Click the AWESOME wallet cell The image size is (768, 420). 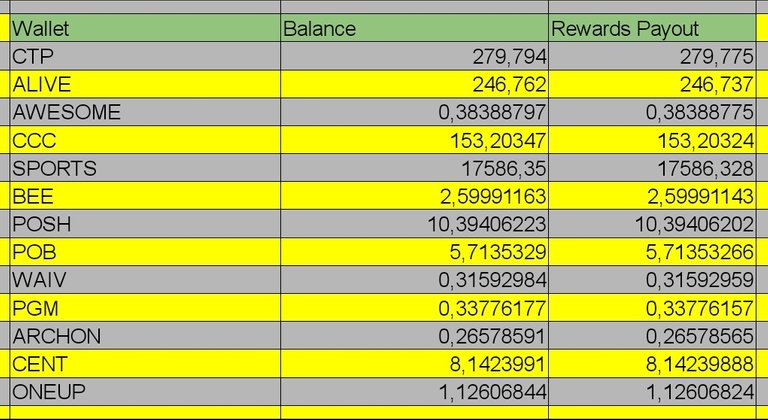145,112
